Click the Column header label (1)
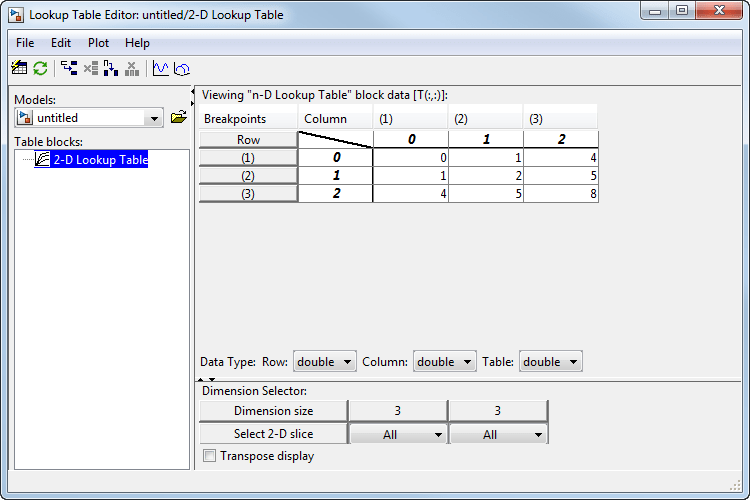 [x=411, y=119]
